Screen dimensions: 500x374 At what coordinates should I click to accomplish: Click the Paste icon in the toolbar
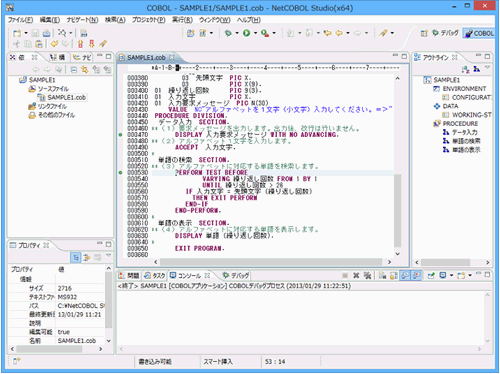[39, 44]
